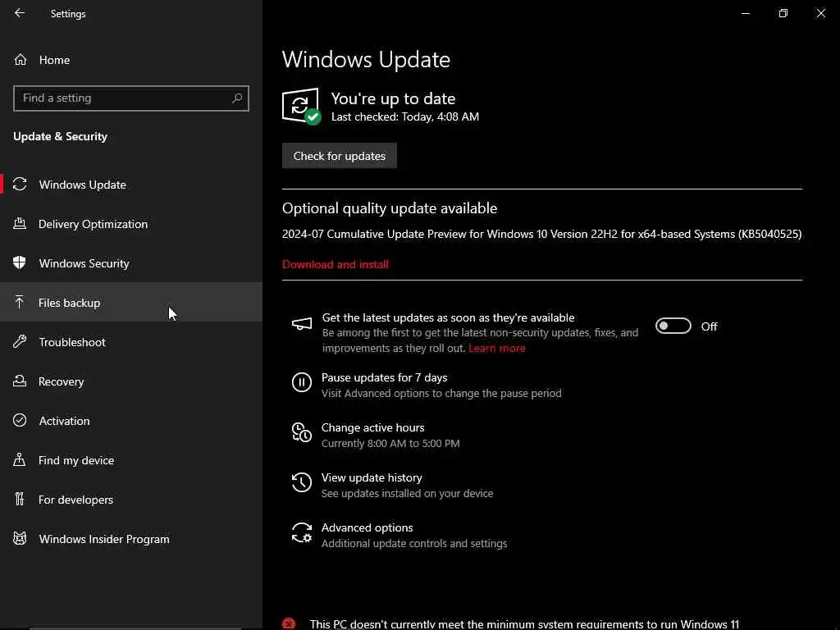
Task: Click the KB5040525 cumulative update text
Action: pos(541,234)
